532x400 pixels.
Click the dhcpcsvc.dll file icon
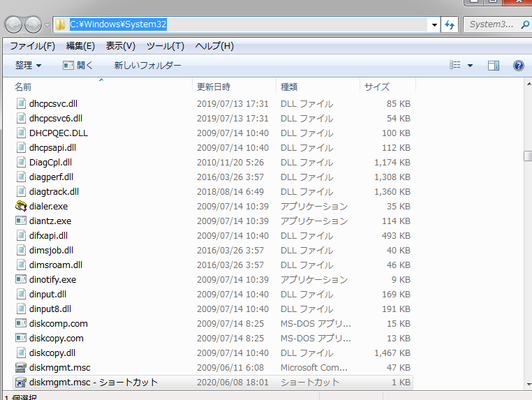(21, 103)
